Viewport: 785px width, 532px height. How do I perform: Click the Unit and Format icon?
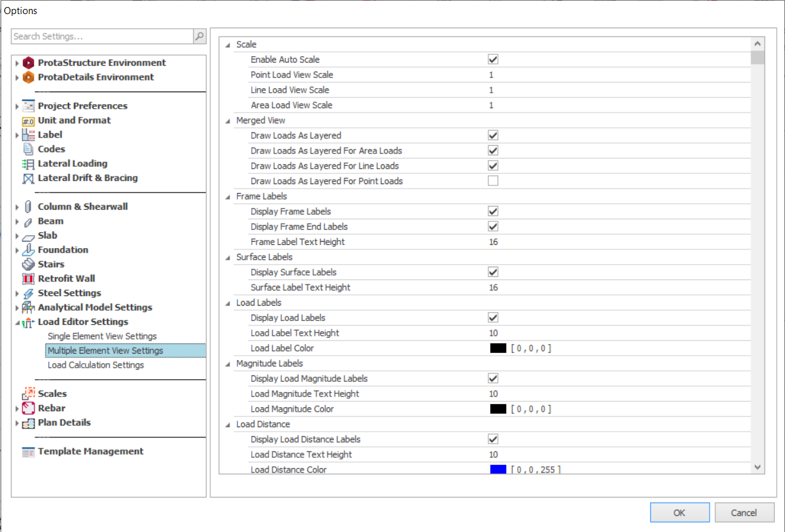(x=28, y=121)
